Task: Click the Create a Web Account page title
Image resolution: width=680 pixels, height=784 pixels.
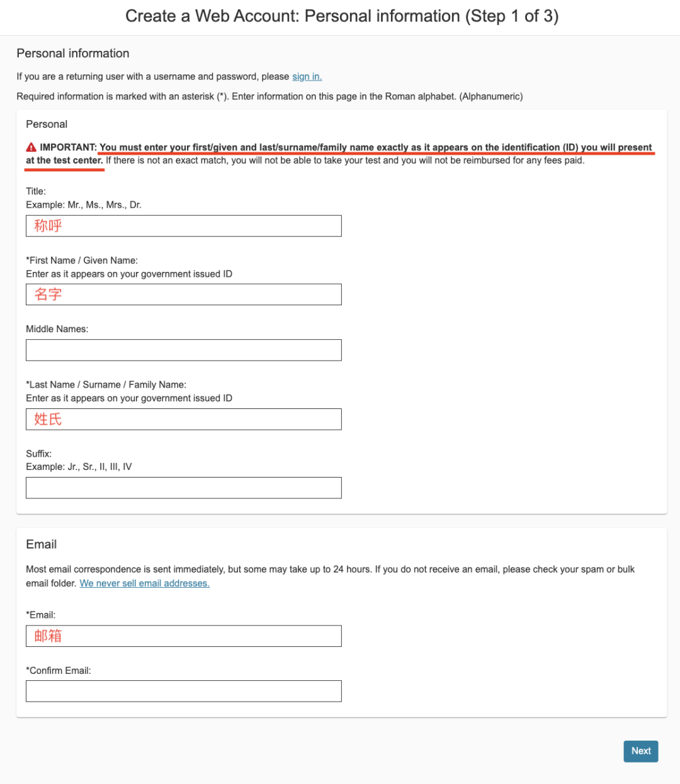Action: click(342, 16)
